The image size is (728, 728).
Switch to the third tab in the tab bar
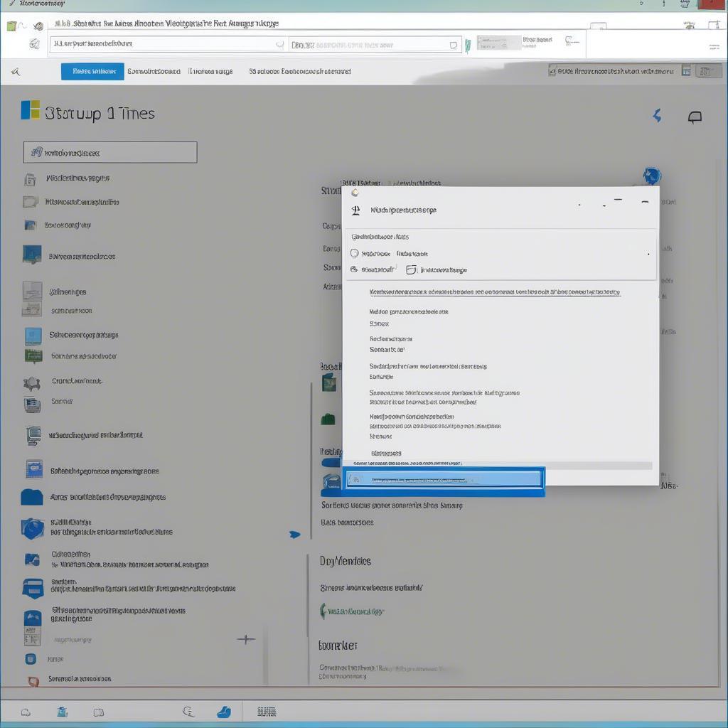point(210,72)
